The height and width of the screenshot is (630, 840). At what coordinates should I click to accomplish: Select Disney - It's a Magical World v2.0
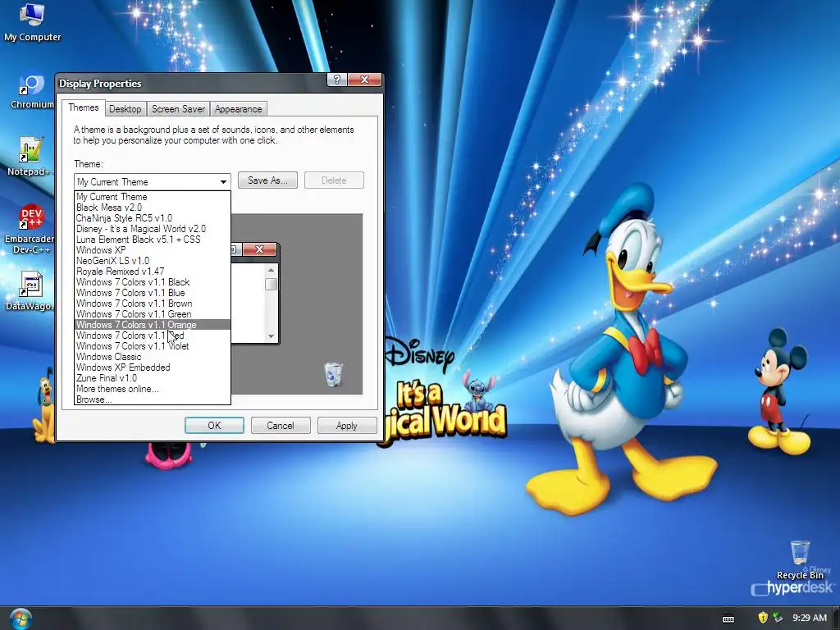pyautogui.click(x=152, y=229)
